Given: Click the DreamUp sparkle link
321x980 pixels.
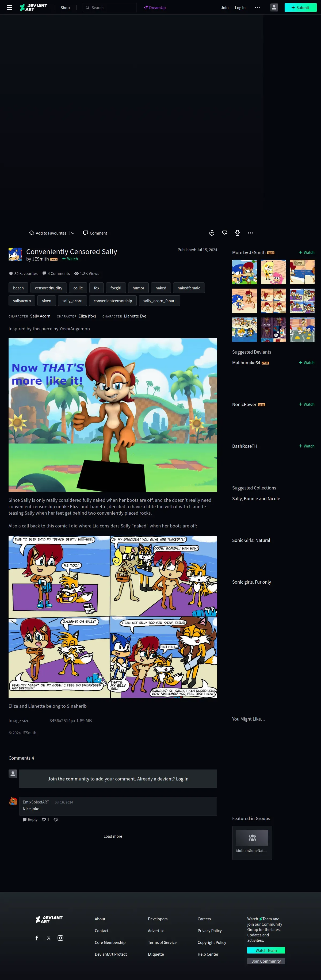Looking at the screenshot, I should (x=155, y=7).
